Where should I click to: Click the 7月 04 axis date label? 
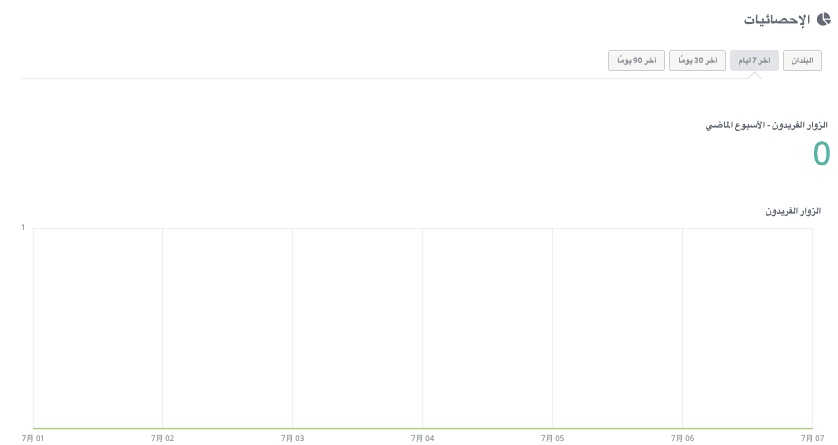pos(422,439)
